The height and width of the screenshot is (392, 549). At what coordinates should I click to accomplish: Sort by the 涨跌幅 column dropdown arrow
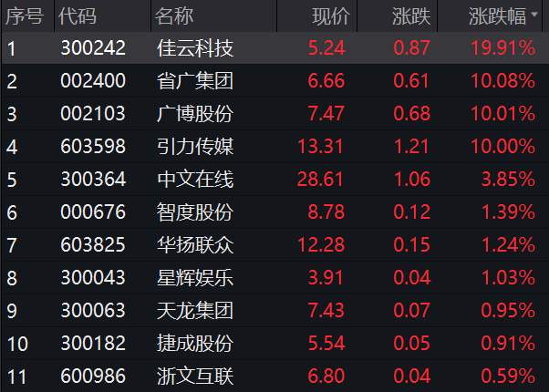coord(533,15)
